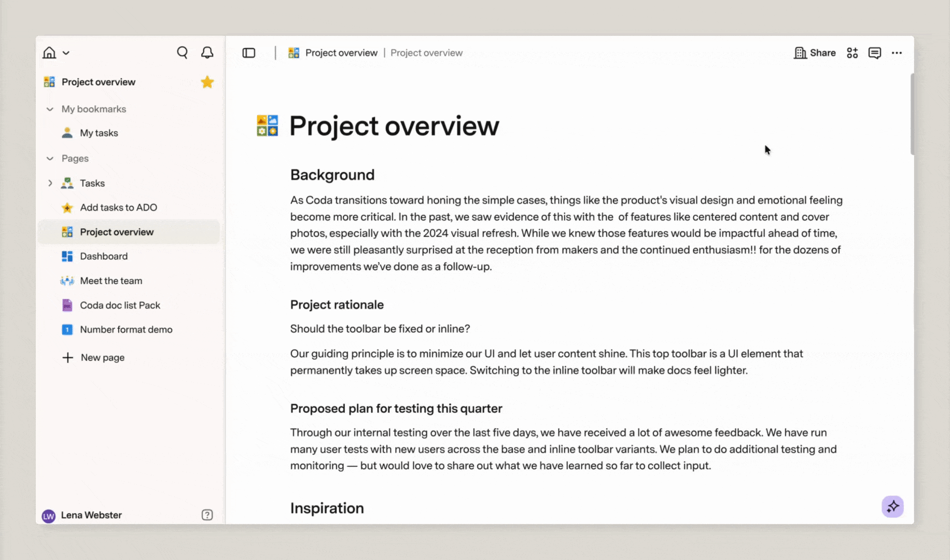This screenshot has width=950, height=560.
Task: Click the vertical scrollbar thumb
Action: coord(912,114)
